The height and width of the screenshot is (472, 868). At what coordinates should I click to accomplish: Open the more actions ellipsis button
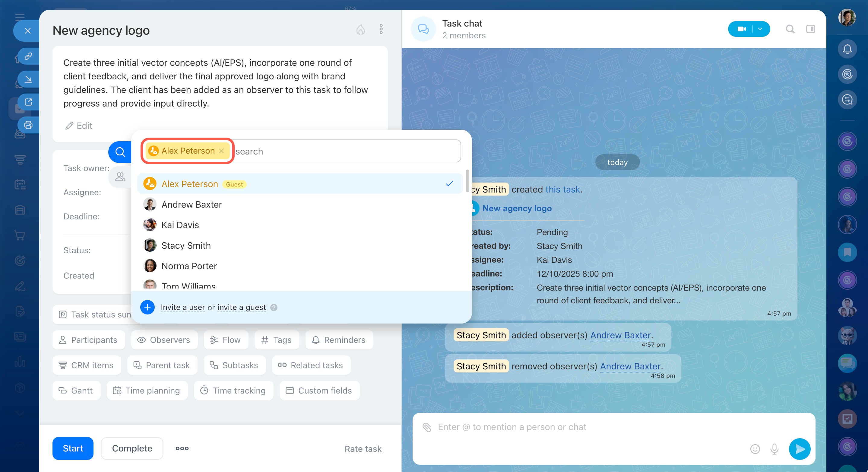[x=182, y=448]
